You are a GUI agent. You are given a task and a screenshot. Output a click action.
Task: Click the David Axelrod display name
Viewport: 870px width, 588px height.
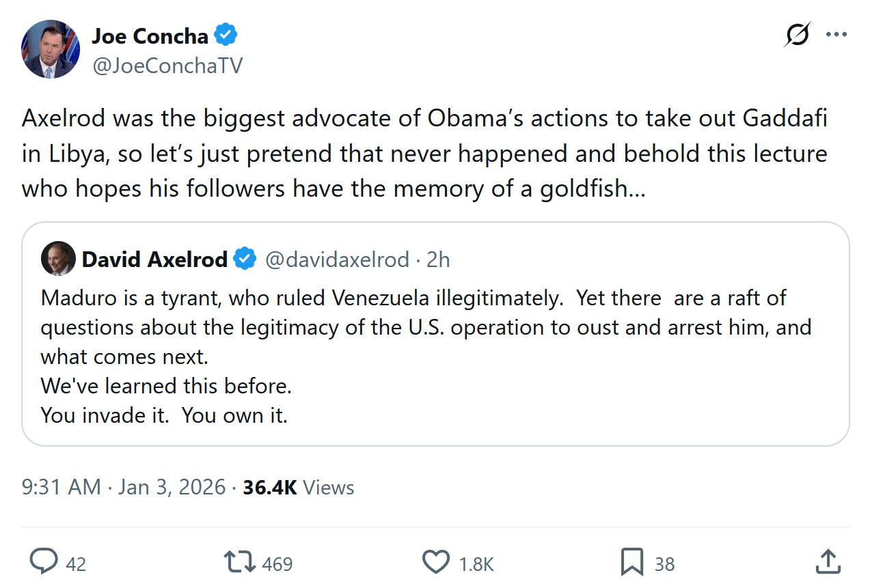(x=154, y=260)
